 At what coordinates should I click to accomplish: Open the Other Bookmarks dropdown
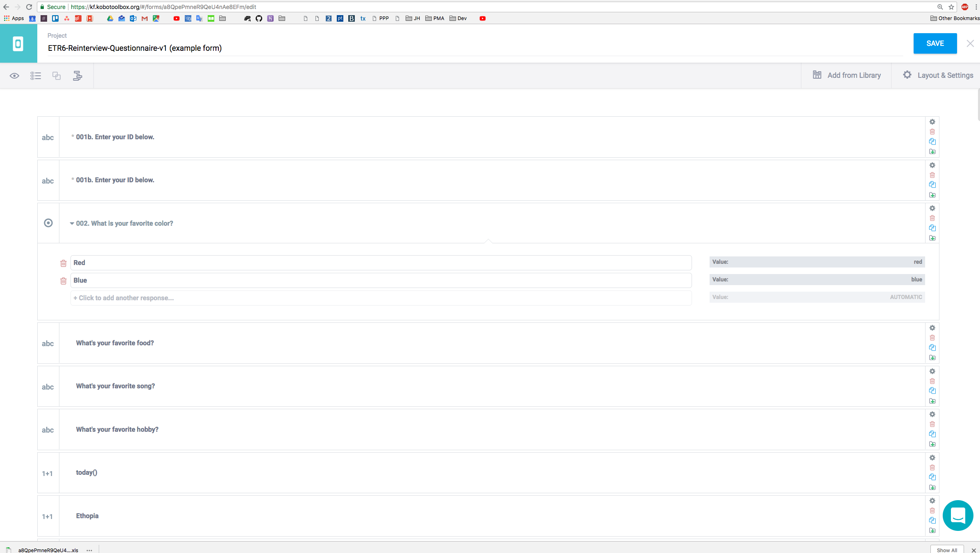coord(955,18)
